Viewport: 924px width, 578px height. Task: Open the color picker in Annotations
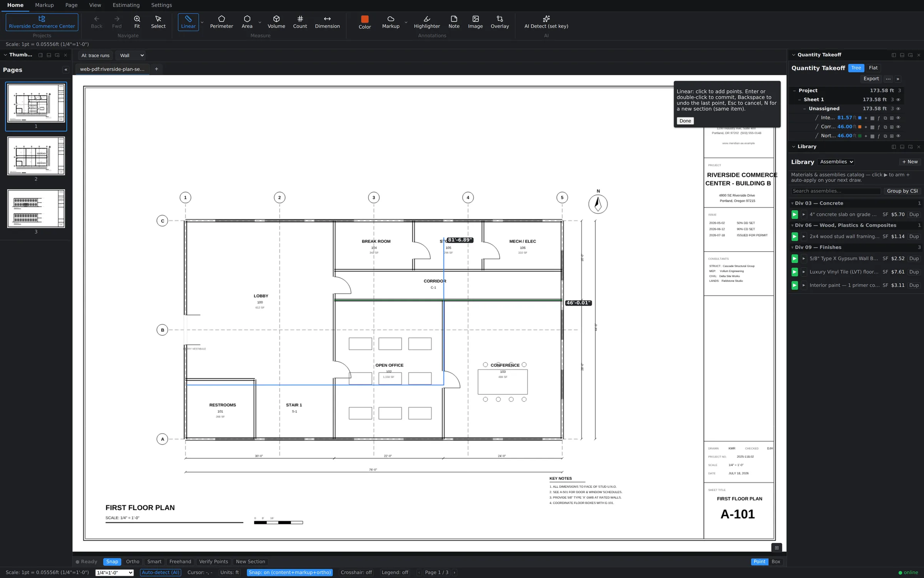[x=365, y=22]
